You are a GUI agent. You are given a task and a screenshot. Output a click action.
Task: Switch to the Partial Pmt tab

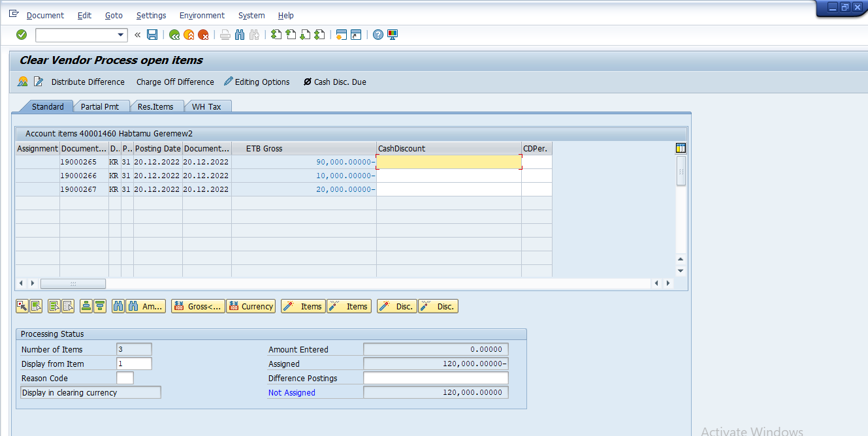tap(100, 106)
